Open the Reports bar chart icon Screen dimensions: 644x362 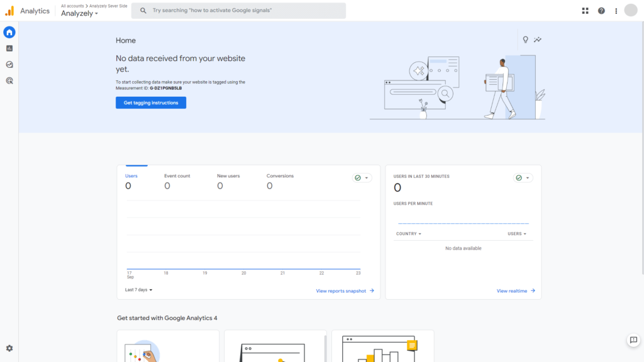pos(9,48)
